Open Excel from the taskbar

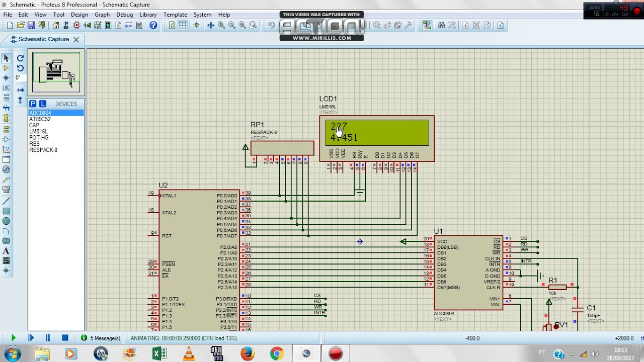point(159,353)
